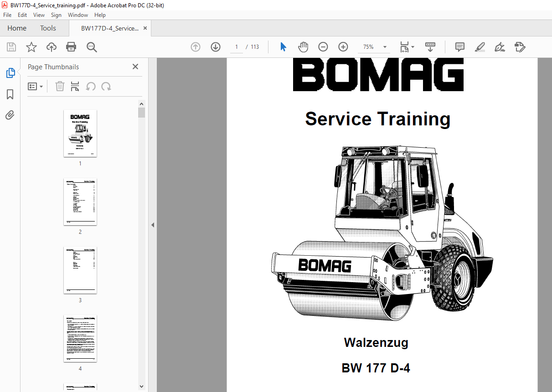Zoom out with the minus icon

click(323, 47)
